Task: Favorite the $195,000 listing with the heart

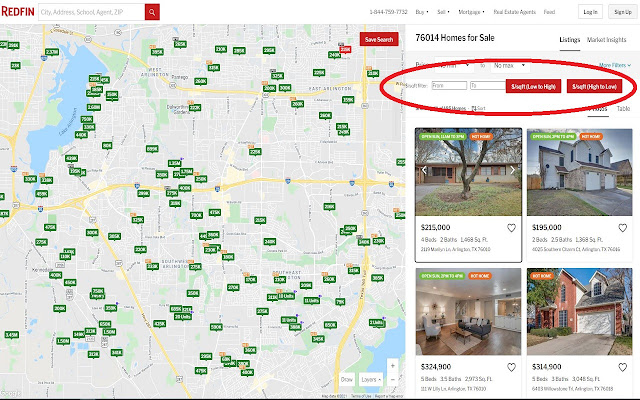Action: click(x=622, y=228)
